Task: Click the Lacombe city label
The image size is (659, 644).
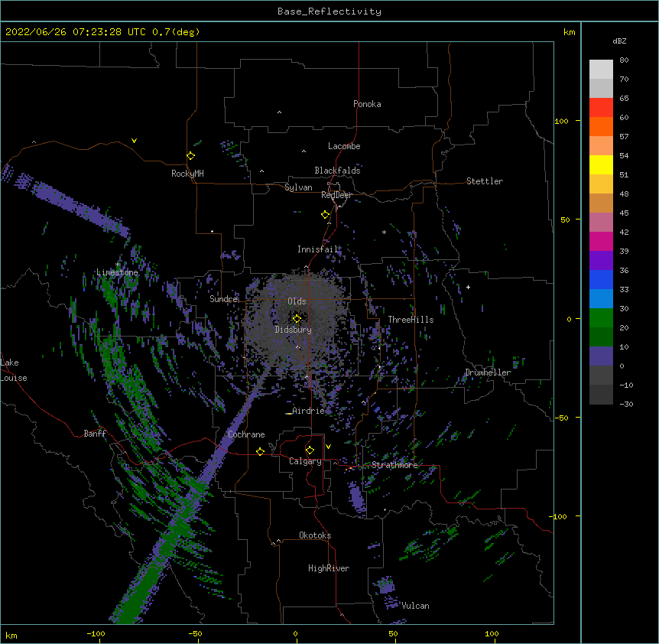Action: click(344, 146)
